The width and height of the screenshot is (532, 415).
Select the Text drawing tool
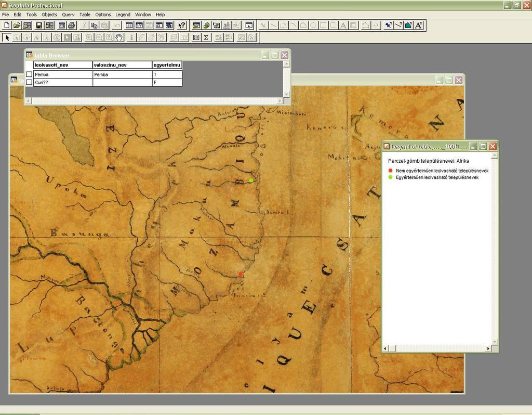click(x=343, y=25)
